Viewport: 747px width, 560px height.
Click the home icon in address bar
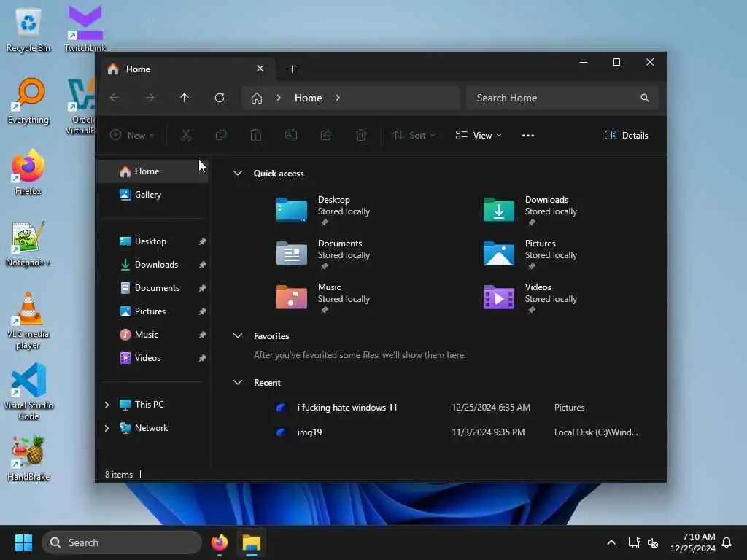(x=257, y=98)
